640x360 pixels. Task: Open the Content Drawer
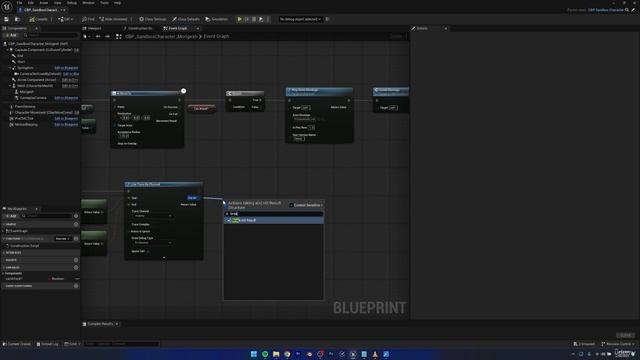point(17,344)
